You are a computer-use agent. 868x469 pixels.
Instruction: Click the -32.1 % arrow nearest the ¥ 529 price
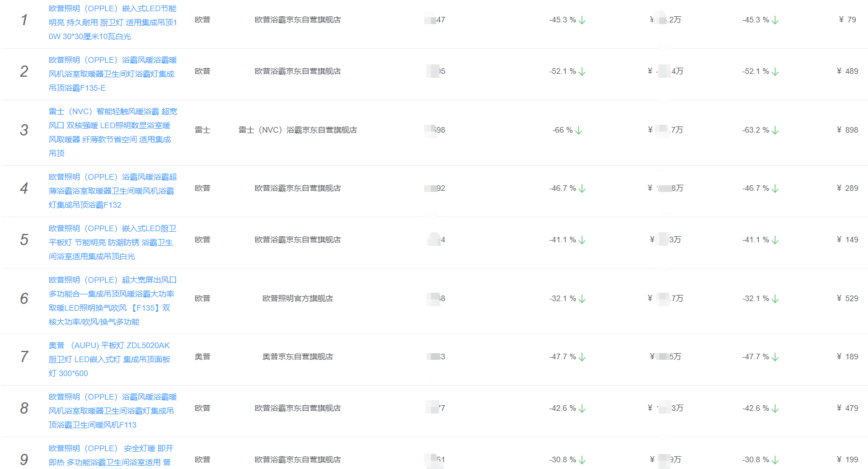[x=775, y=299]
